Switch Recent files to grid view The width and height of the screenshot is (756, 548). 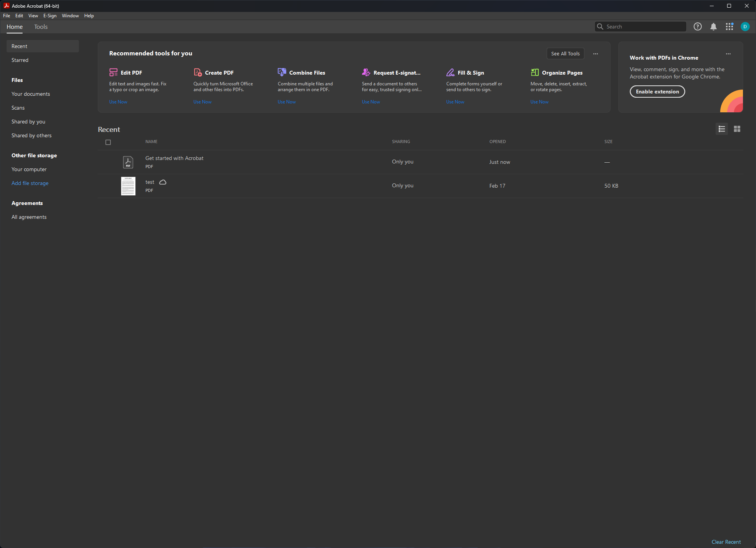[x=737, y=129]
